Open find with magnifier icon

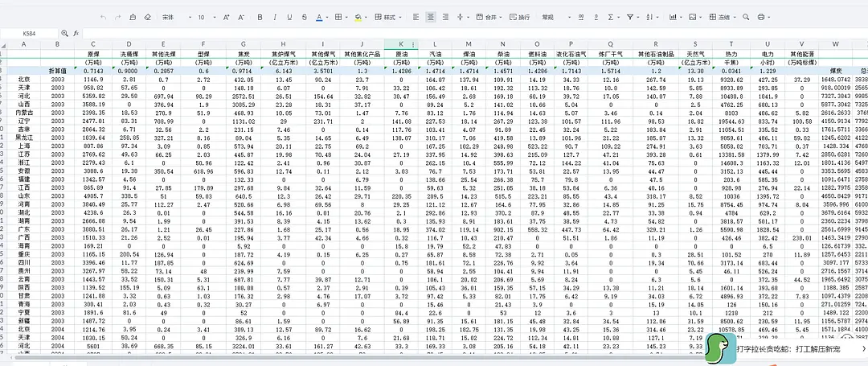(746, 17)
